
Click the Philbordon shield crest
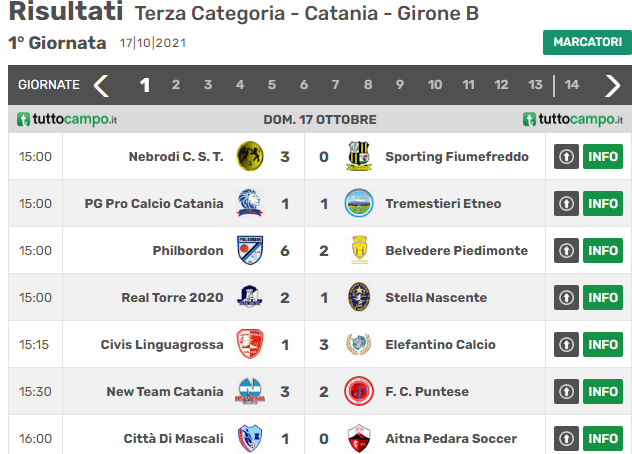point(250,250)
